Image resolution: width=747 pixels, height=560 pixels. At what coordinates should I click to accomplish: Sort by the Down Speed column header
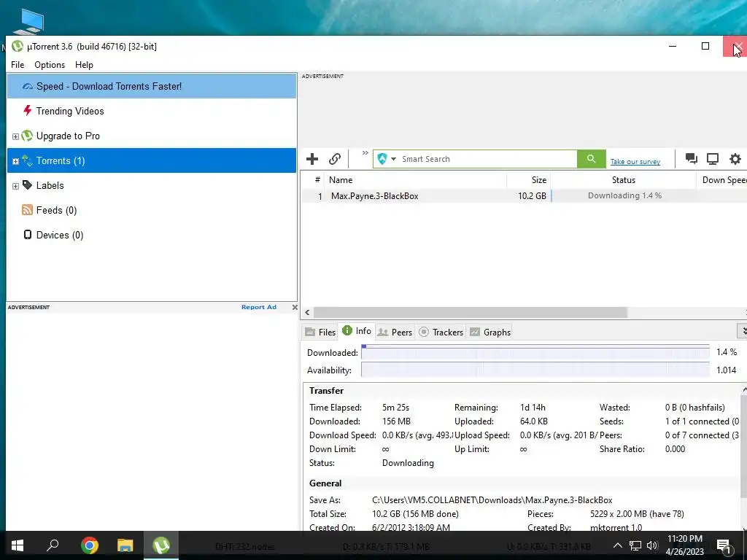721,180
